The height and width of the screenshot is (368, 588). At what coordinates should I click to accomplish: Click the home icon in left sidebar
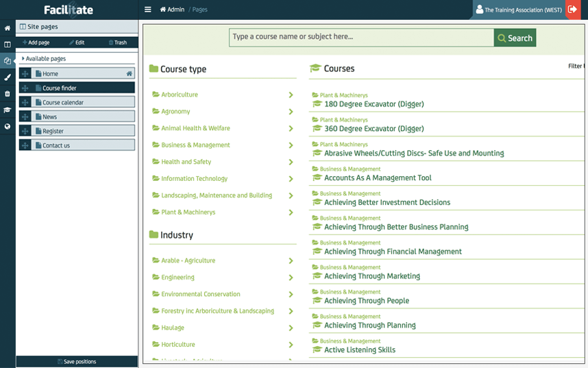(x=8, y=28)
